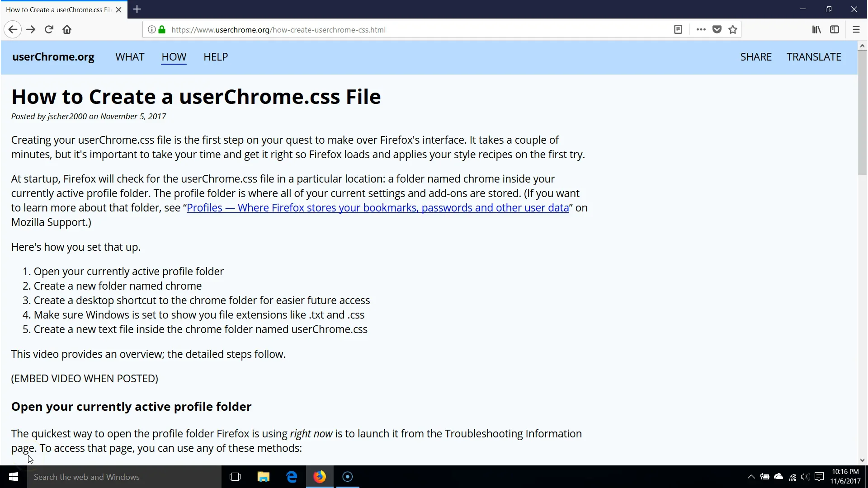Reload the current page
This screenshot has width=868, height=488.
coord(49,30)
